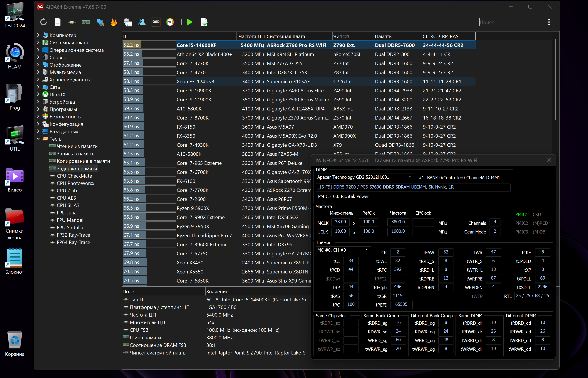Click the results document checkmark icon
The width and height of the screenshot is (588, 378).
point(204,22)
